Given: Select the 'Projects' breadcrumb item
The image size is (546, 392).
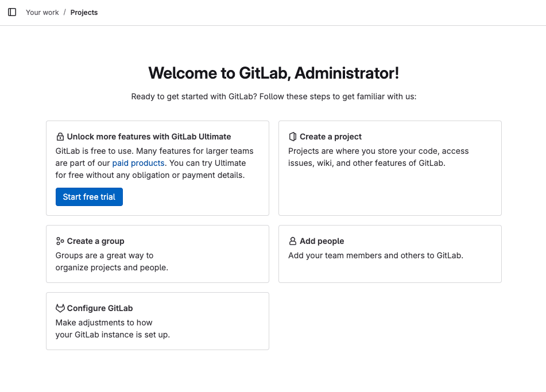Looking at the screenshot, I should 84,13.
